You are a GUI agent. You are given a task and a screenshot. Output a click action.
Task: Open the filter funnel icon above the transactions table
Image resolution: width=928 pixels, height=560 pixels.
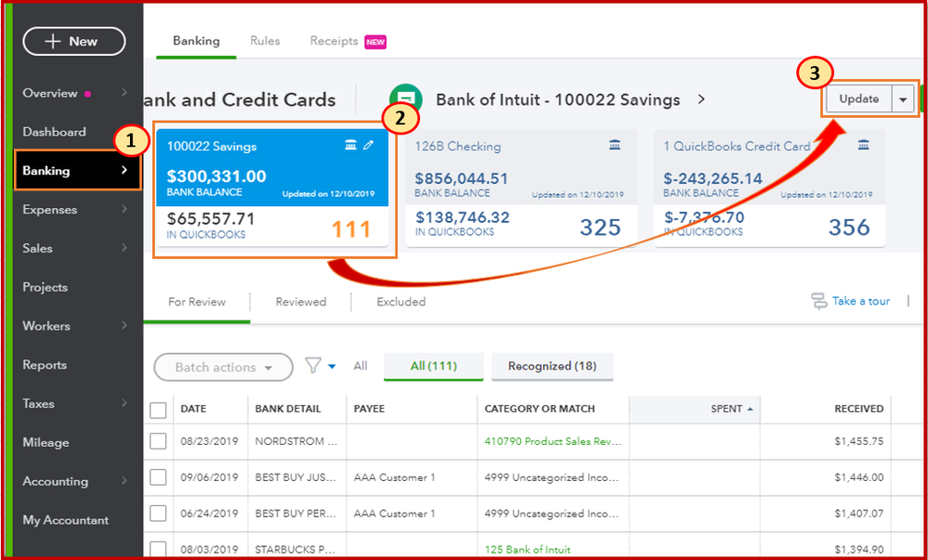pyautogui.click(x=313, y=366)
